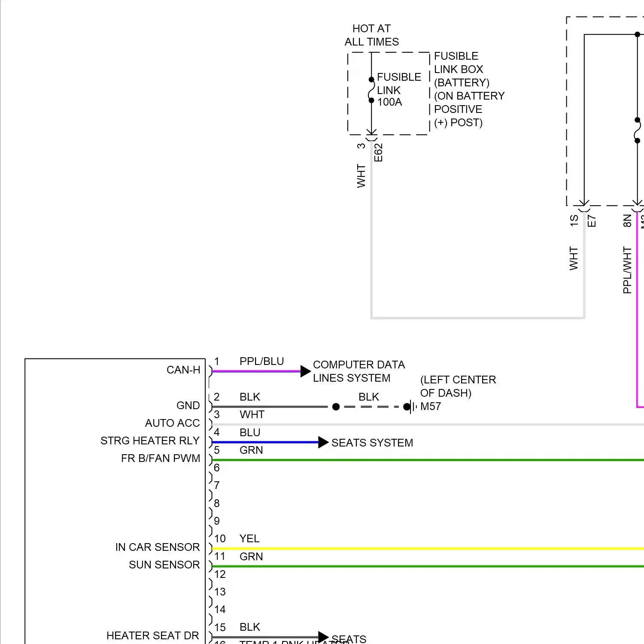Click the CAN-H pin label
Screen dimensions: 644x644
pos(185,370)
